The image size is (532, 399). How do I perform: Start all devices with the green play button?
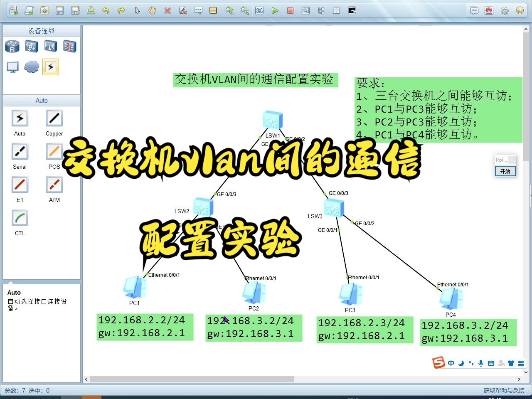(x=275, y=10)
